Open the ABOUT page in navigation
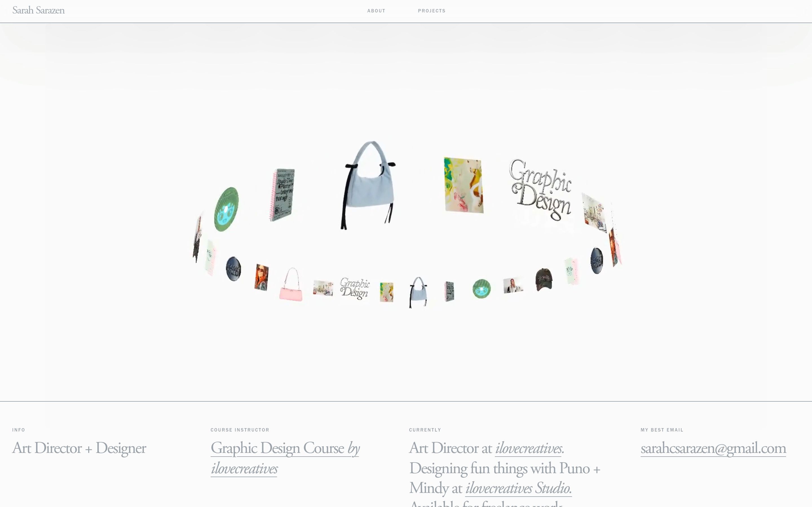 pos(376,11)
